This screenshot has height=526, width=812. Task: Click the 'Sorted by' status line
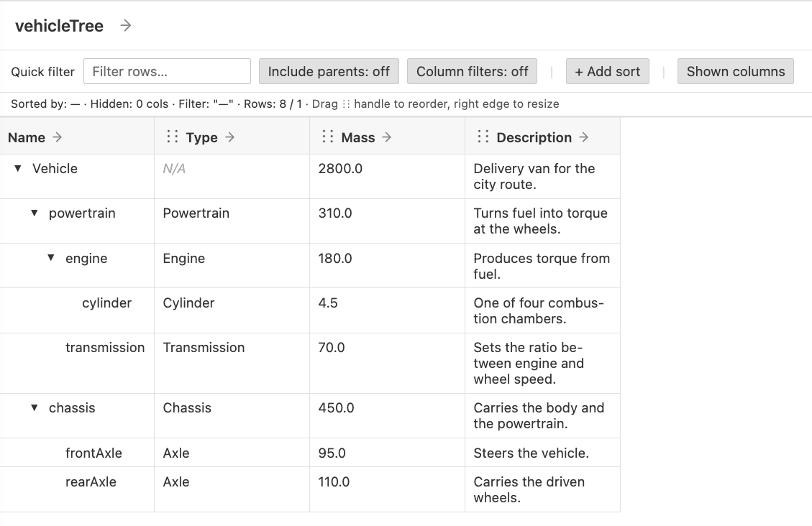(285, 104)
